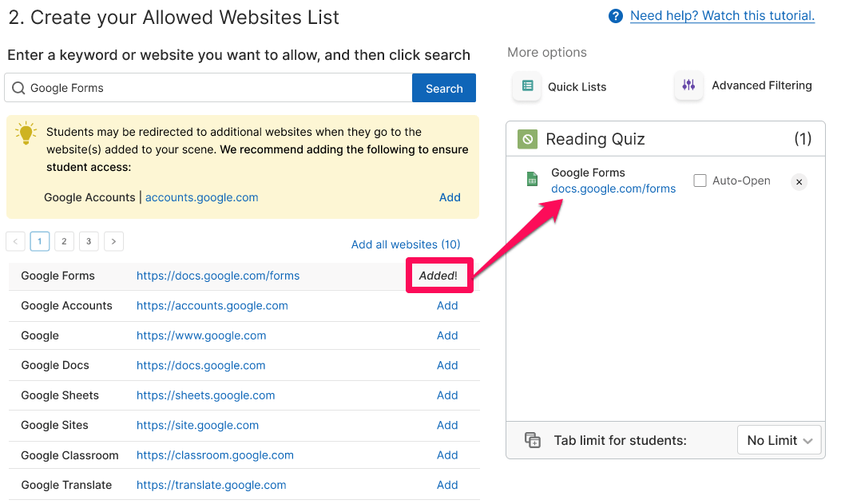Open Advanced Filtering sliders icon
Viewport: 853px width, 504px height.
click(688, 85)
